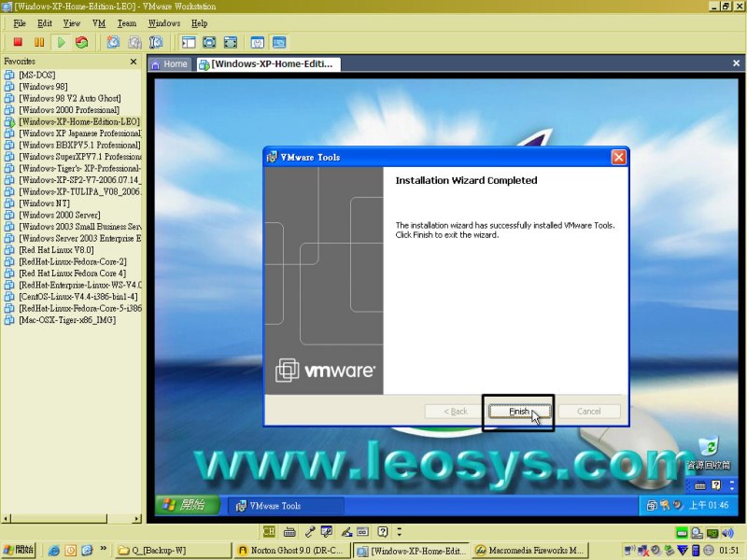This screenshot has height=560, width=747.
Task: Close the VM tab with white X
Action: click(736, 63)
